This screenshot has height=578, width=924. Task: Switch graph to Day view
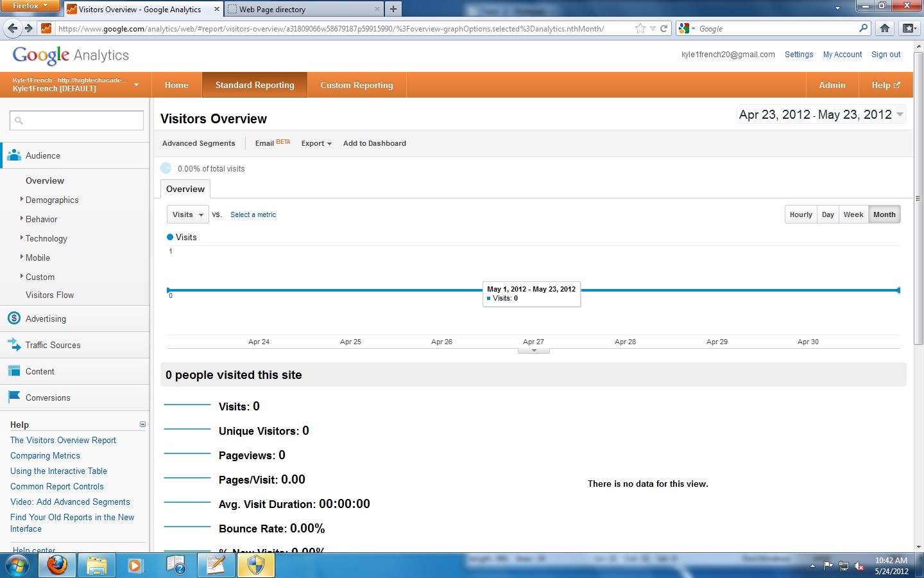coord(828,215)
